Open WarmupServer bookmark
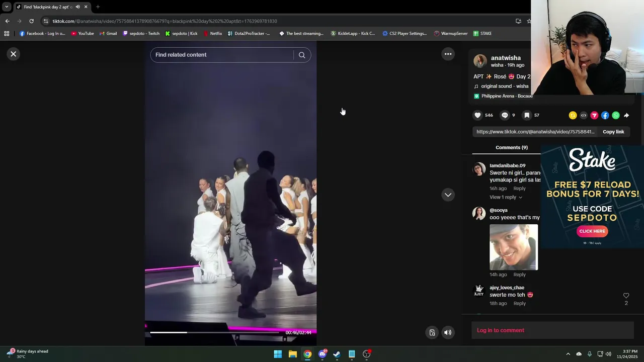The width and height of the screenshot is (644, 362). tap(451, 34)
